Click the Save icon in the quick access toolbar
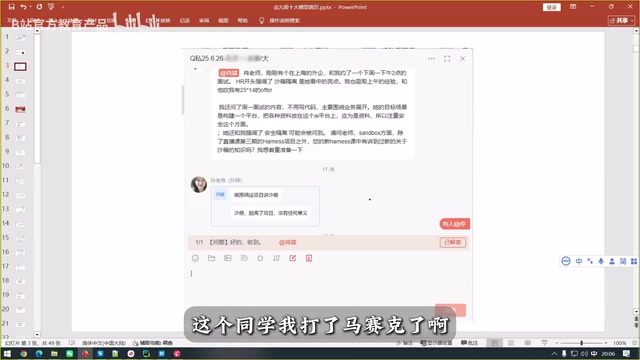The height and width of the screenshot is (360, 640). click(x=11, y=7)
